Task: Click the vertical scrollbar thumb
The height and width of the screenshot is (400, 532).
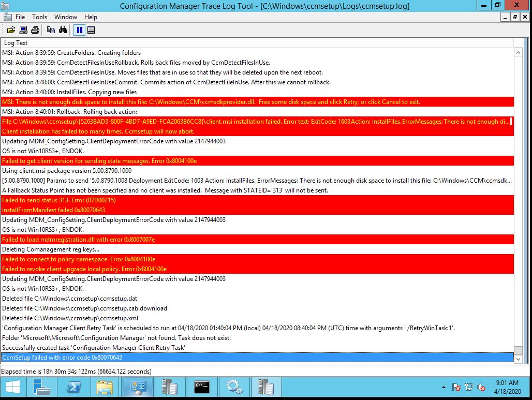Action: tap(518, 350)
